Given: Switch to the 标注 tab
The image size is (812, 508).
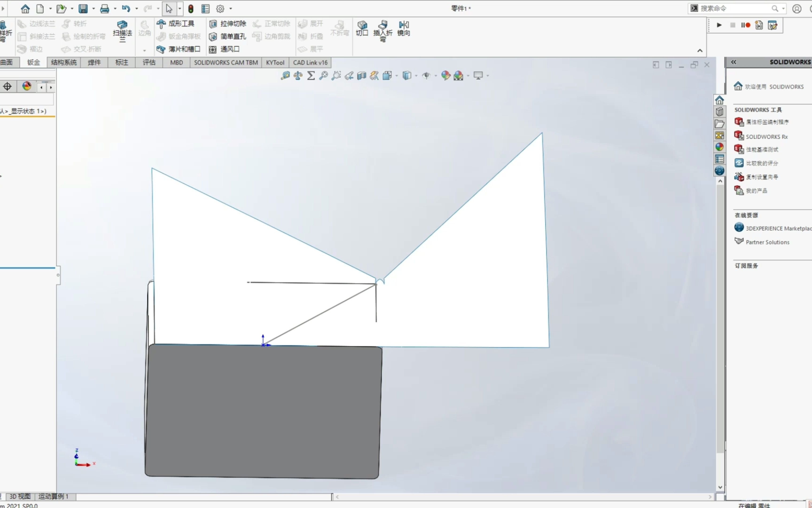Looking at the screenshot, I should point(122,63).
